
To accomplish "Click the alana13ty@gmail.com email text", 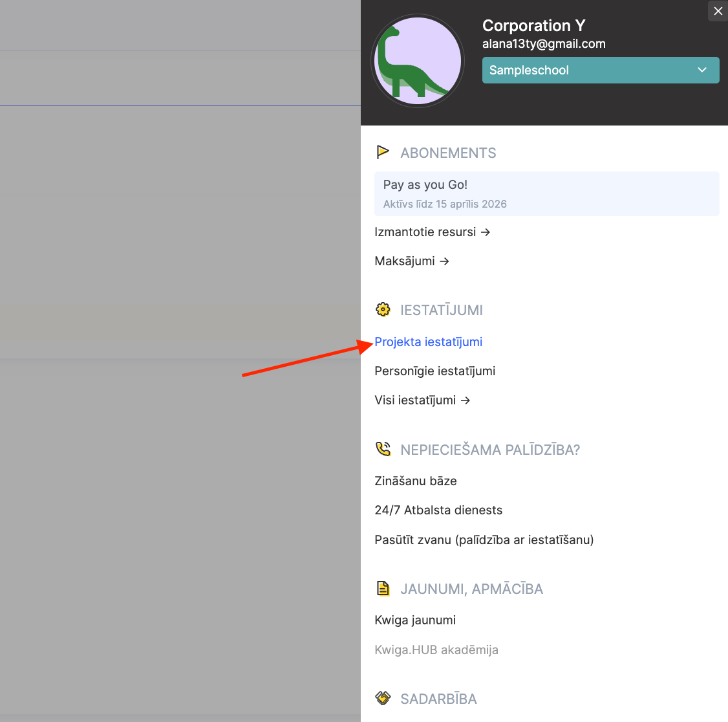I will (x=544, y=44).
